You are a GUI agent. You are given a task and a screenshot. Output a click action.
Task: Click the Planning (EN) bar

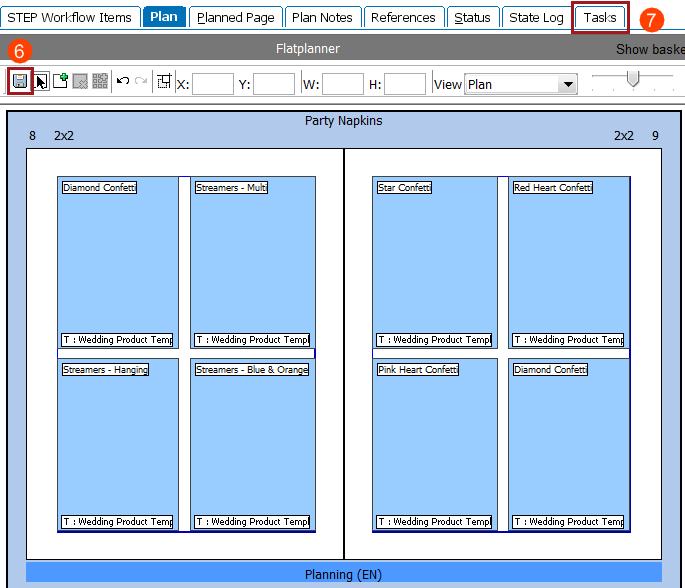(343, 574)
